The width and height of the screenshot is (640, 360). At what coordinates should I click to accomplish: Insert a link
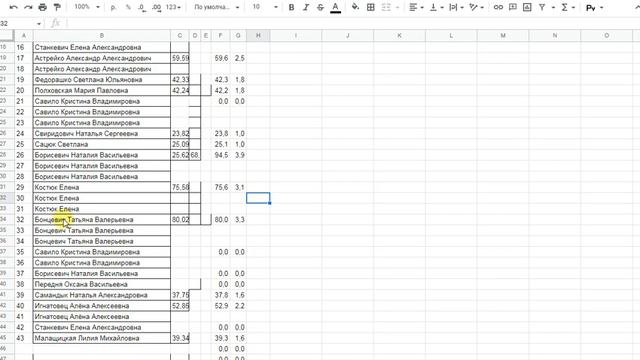click(498, 7)
